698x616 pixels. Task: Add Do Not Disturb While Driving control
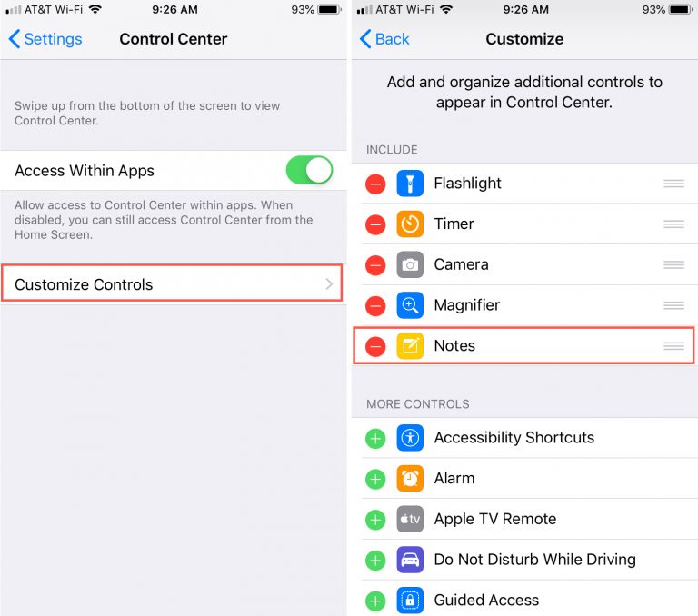(375, 561)
